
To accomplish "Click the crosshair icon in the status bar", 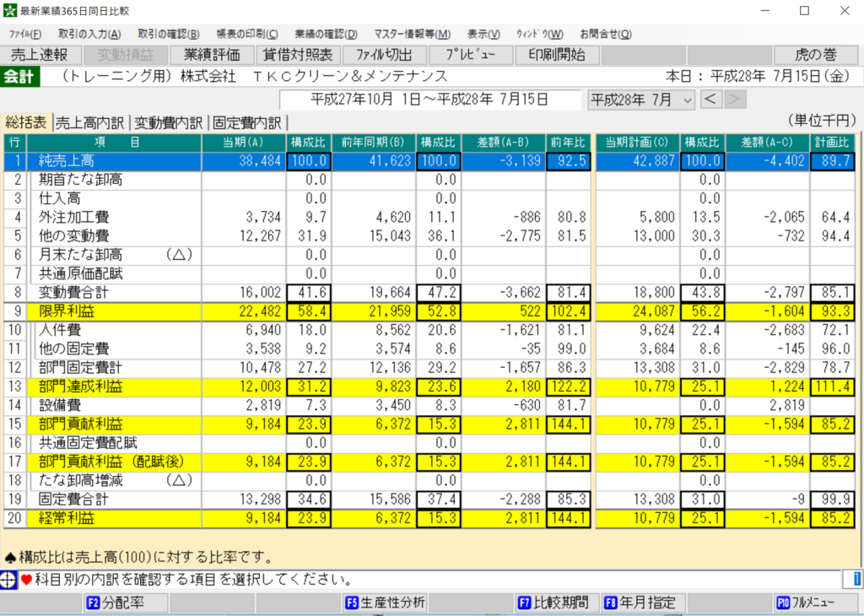I will coord(8,580).
